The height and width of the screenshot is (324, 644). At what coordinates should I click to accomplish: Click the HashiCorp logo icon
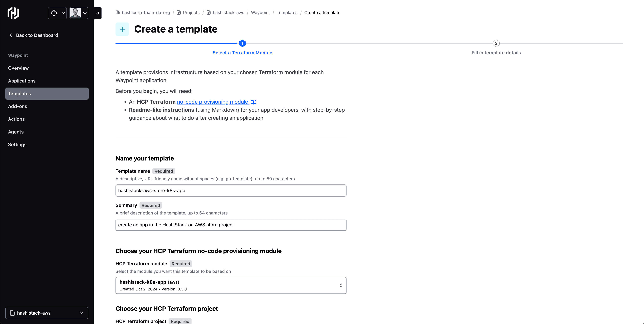13,13
